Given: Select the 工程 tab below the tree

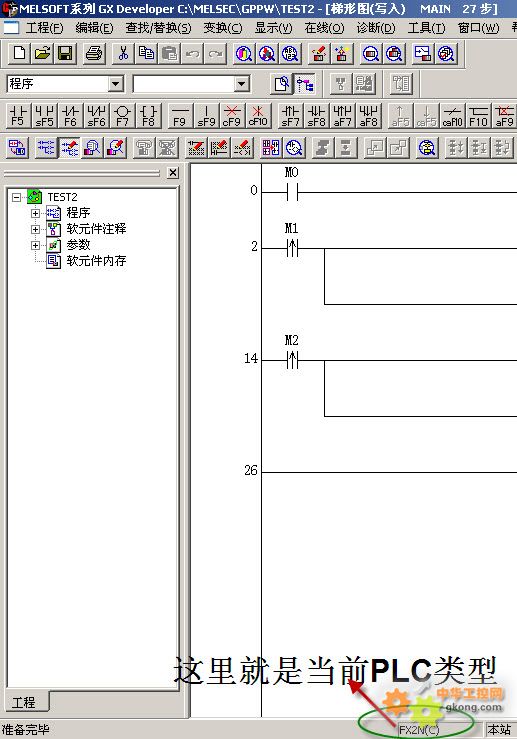Looking at the screenshot, I should (x=24, y=703).
